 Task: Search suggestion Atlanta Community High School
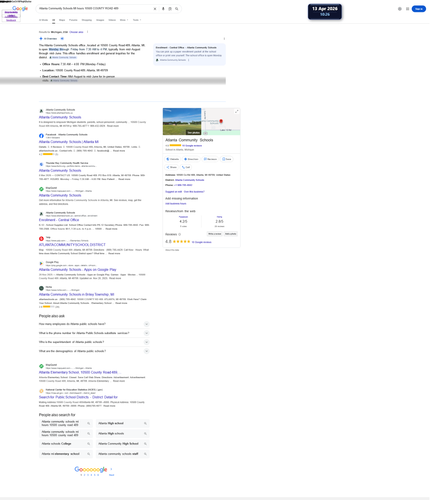click(122, 444)
